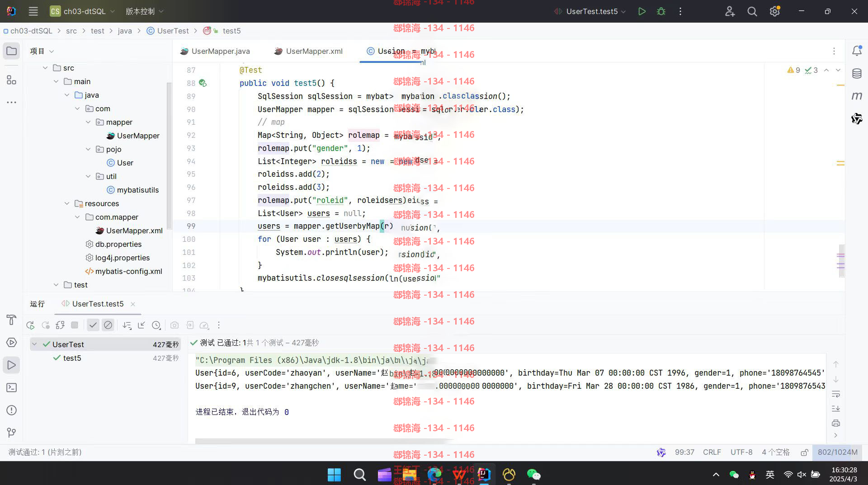The image size is (868, 485).
Task: Collapse the main folder in tree
Action: (56, 81)
